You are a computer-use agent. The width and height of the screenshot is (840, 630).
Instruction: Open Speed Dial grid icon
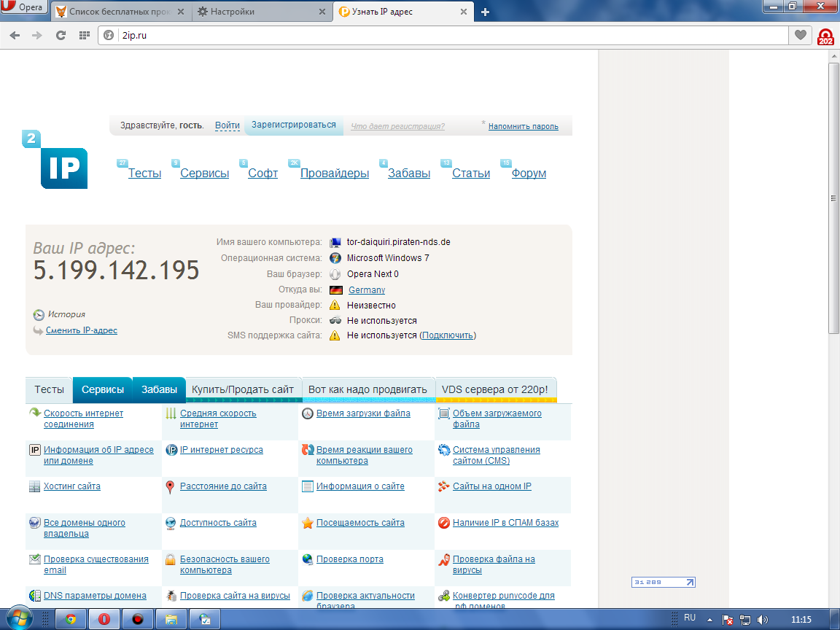pyautogui.click(x=84, y=35)
